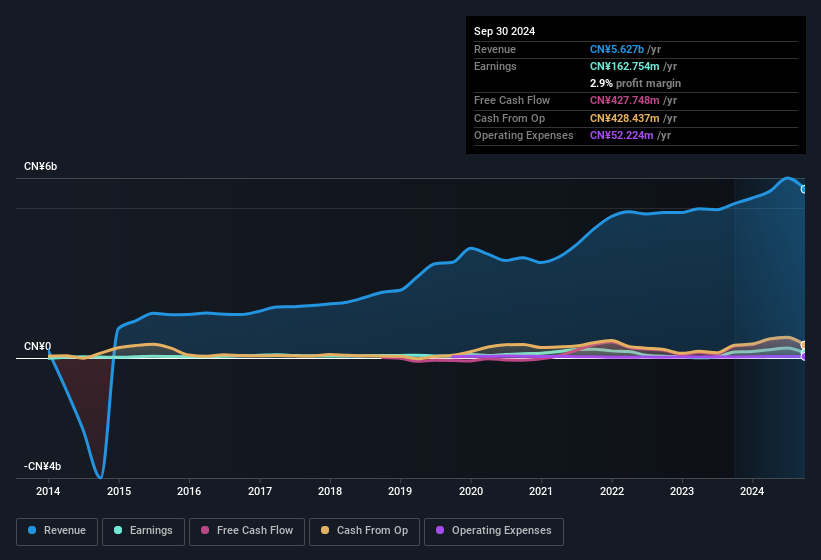Viewport: 821px width, 560px height.
Task: Click the Sep 30 2024 tooltip date header
Action: click(504, 31)
